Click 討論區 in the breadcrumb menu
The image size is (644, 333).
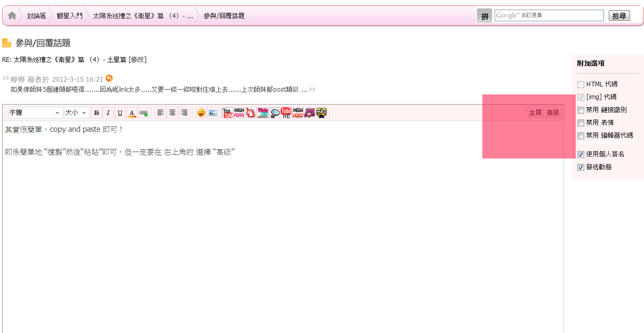click(x=37, y=15)
